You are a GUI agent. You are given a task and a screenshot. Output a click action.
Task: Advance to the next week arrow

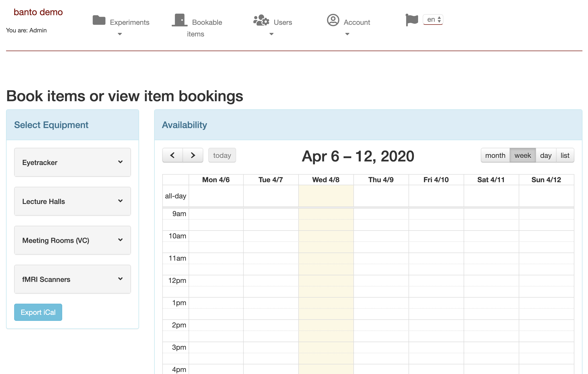[x=193, y=155]
